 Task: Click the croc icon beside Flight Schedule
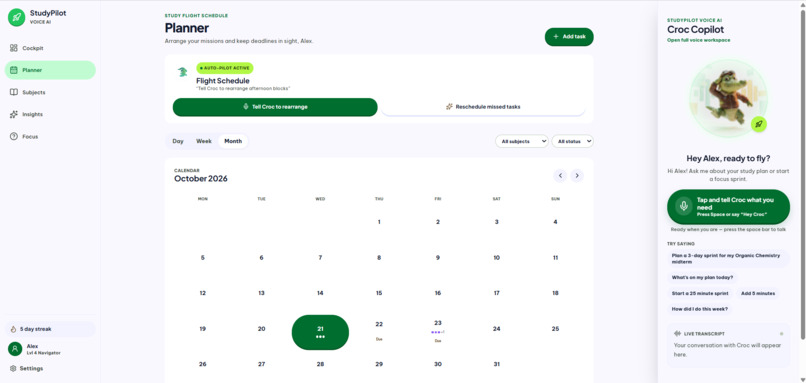(x=182, y=72)
